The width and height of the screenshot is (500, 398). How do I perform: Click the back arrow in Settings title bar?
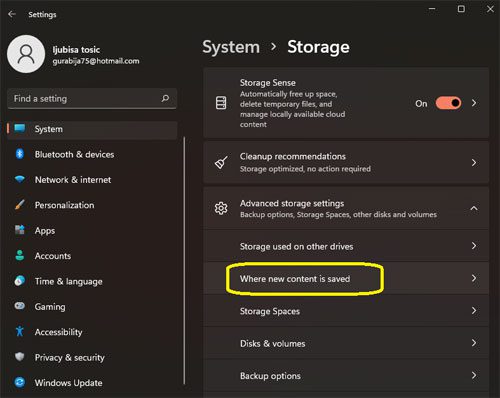(x=12, y=14)
